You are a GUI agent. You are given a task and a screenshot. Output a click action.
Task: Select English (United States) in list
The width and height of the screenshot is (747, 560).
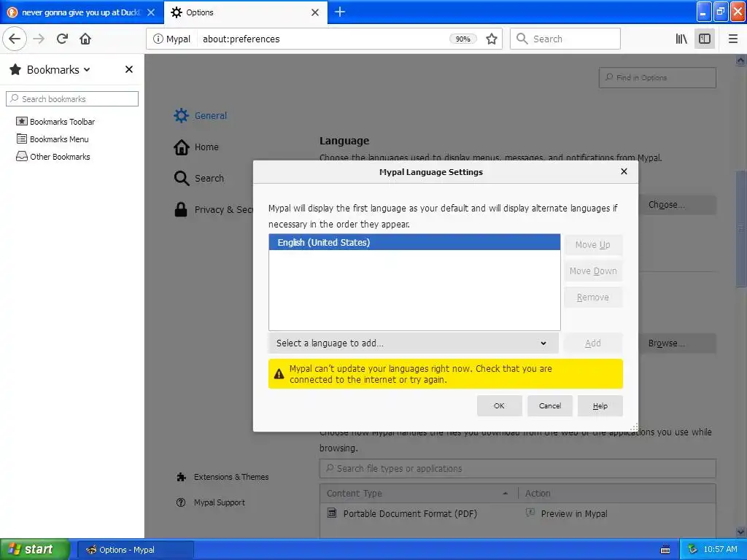point(414,242)
